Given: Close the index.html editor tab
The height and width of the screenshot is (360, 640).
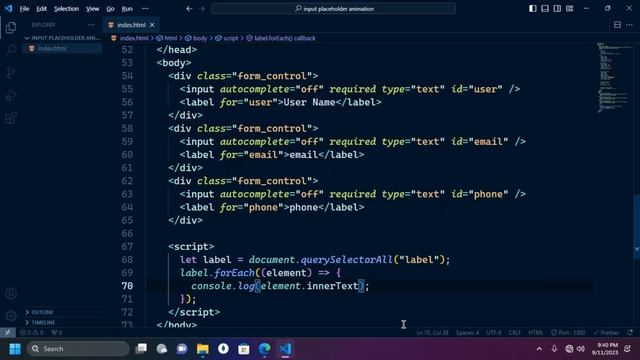Looking at the screenshot, I should coord(152,25).
